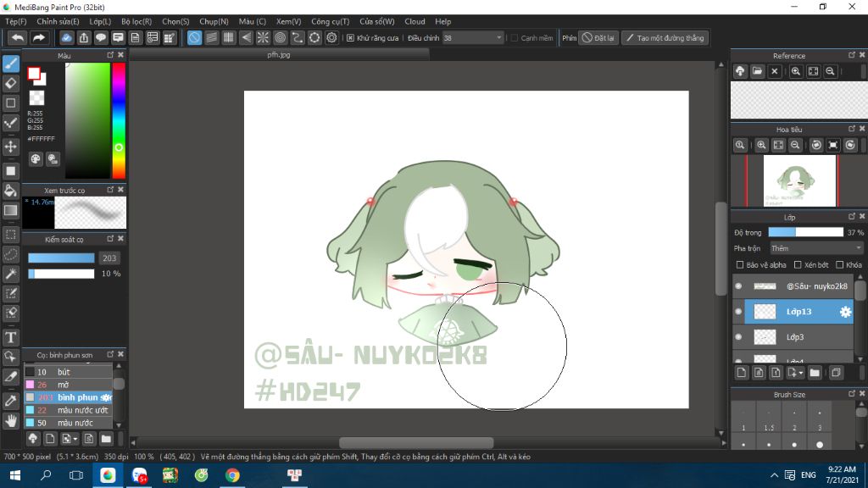This screenshot has width=868, height=488.
Task: Switch to the pfh.jpg document tab
Action: (278, 55)
